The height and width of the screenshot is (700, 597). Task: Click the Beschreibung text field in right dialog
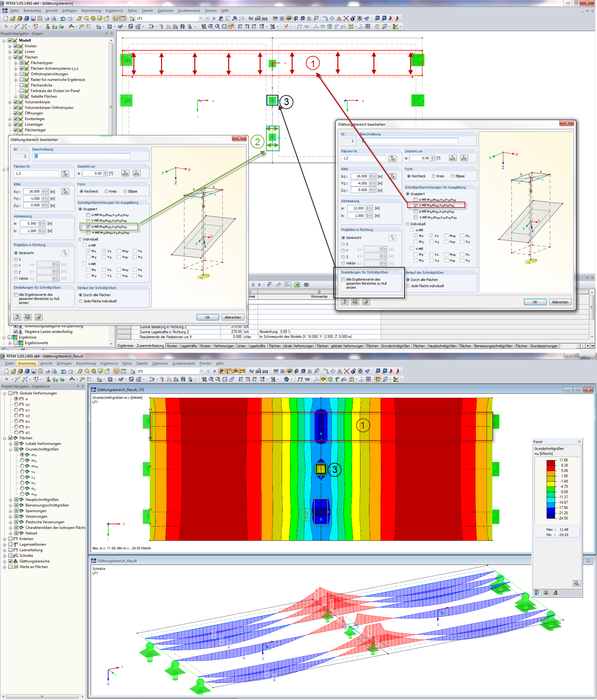(x=409, y=141)
